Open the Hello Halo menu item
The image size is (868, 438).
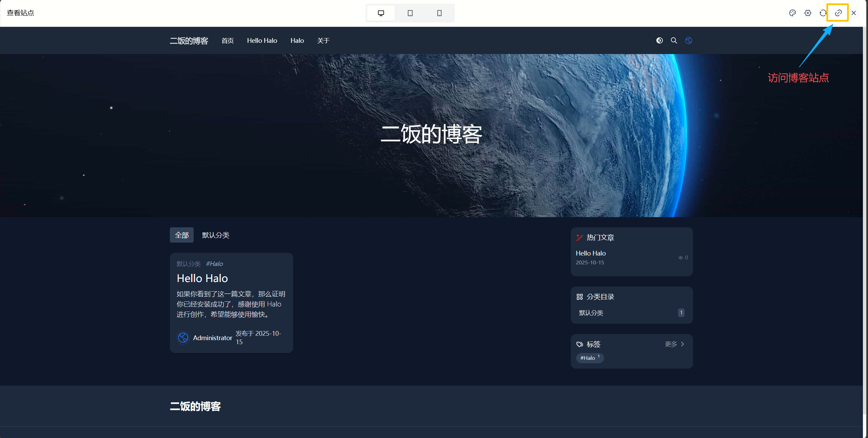coord(262,40)
